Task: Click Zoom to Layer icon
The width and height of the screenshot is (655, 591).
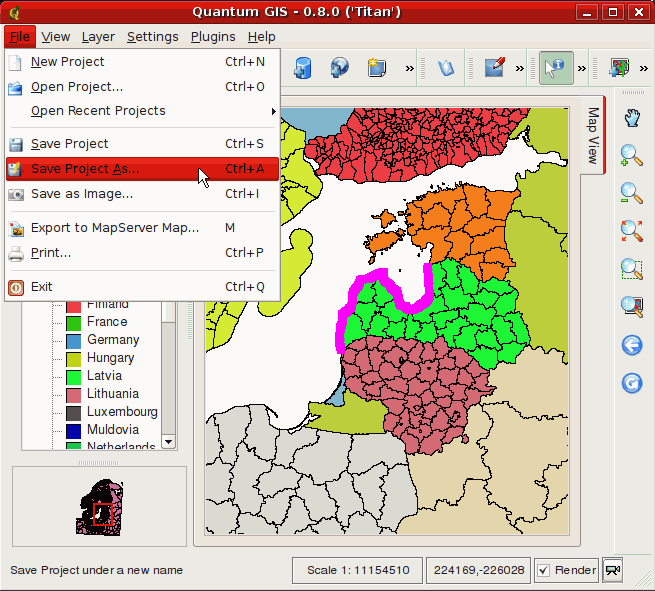Action: 631,307
